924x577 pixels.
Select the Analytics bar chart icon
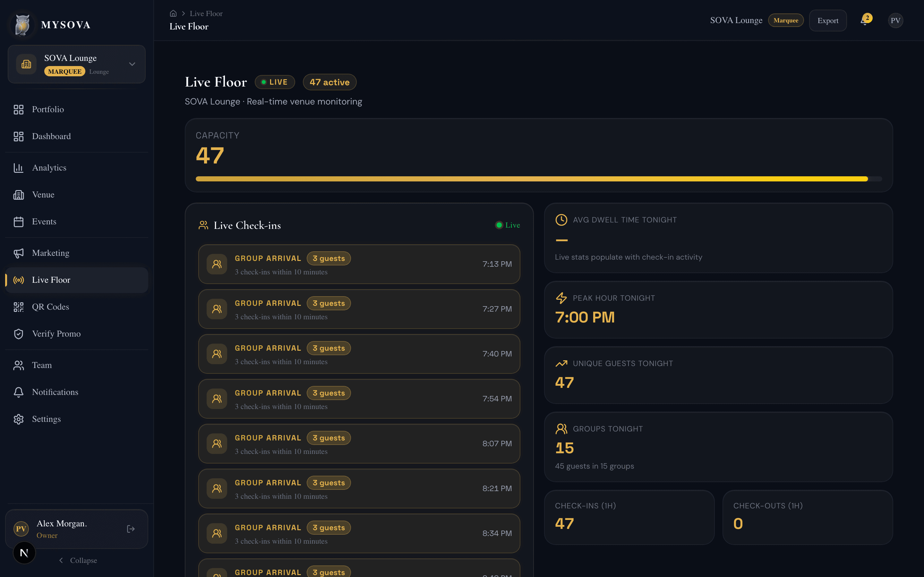[19, 168]
